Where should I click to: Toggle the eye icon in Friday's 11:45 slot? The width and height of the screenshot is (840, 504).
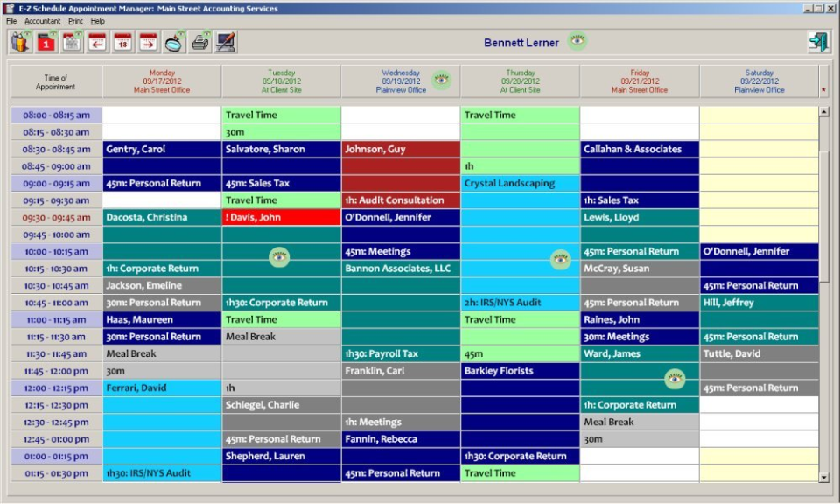674,379
